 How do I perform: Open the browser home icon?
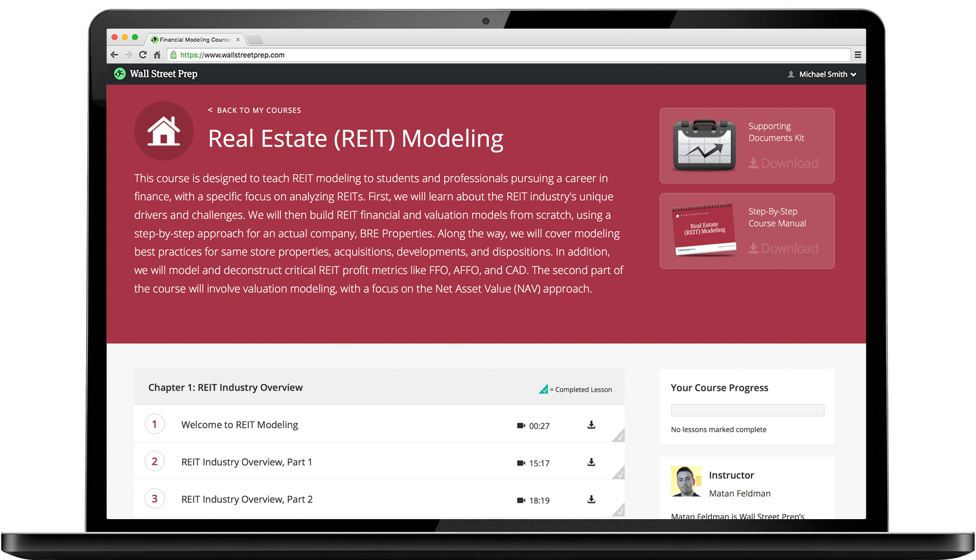(x=157, y=55)
